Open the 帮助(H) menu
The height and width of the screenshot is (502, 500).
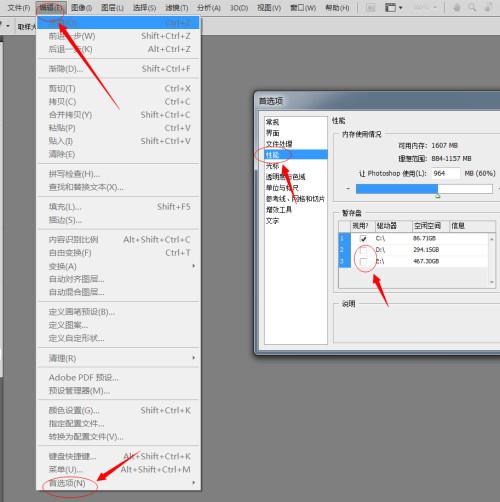[x=337, y=8]
